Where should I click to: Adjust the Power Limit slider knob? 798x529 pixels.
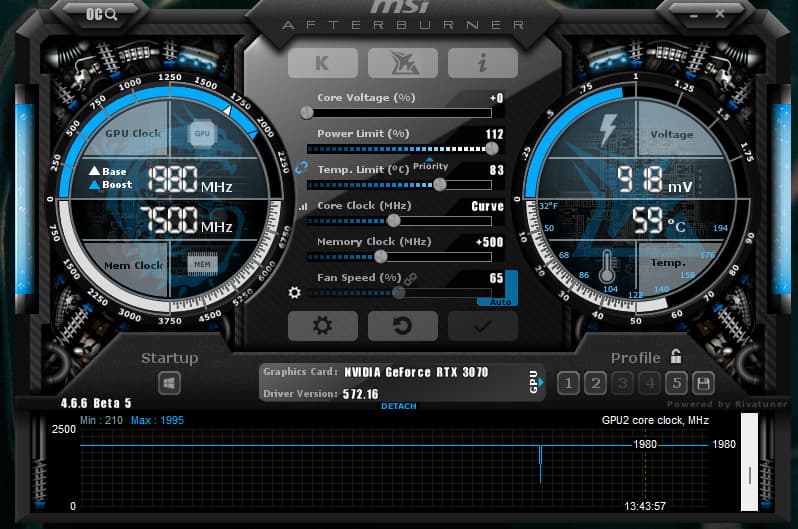point(492,149)
